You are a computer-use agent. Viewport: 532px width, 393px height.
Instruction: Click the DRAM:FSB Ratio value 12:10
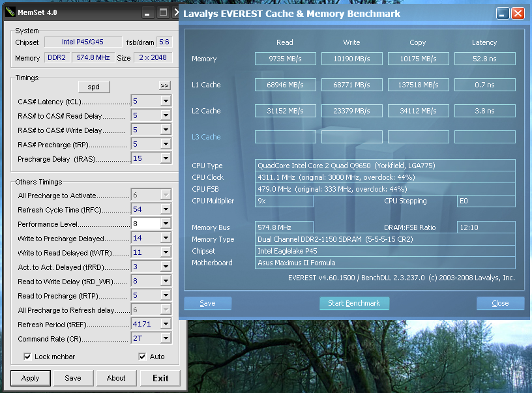tap(486, 227)
